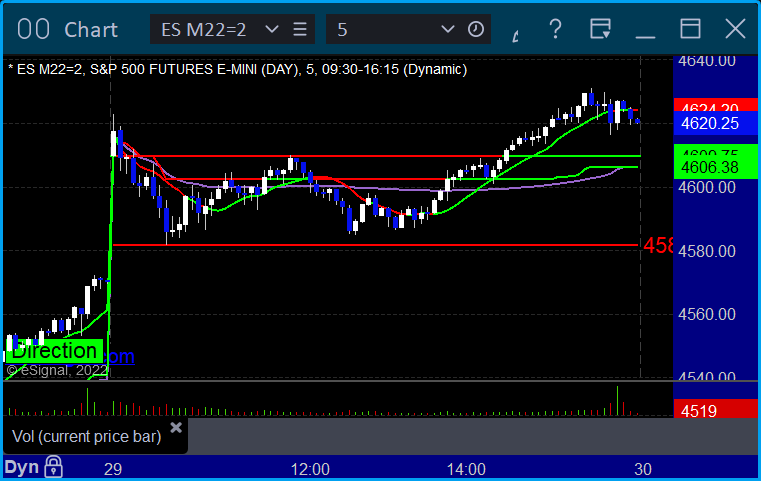This screenshot has width=761, height=481.
Task: Click the 4600.00 price axis label
Action: [706, 187]
